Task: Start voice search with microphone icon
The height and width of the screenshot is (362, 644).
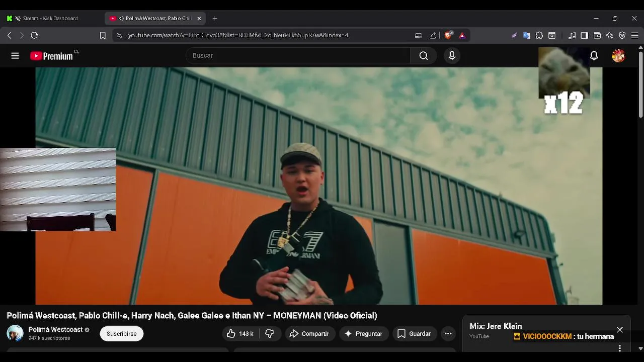Action: [x=452, y=56]
